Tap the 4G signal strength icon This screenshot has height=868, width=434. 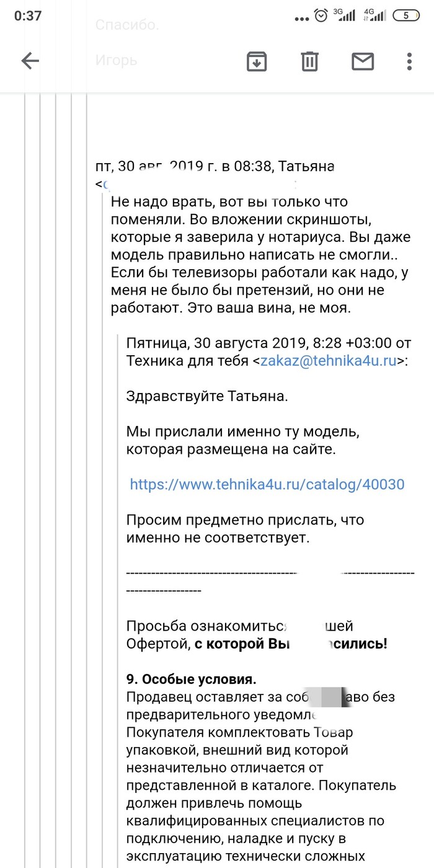(x=375, y=15)
